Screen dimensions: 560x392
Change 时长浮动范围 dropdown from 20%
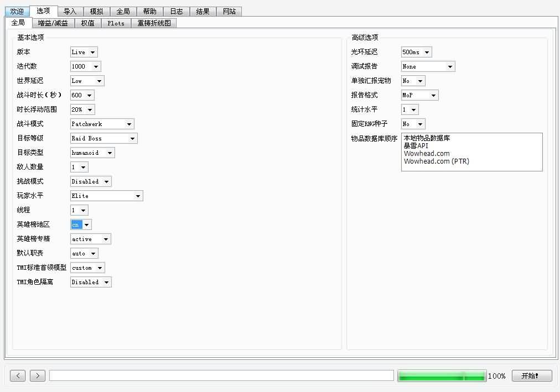tap(82, 109)
